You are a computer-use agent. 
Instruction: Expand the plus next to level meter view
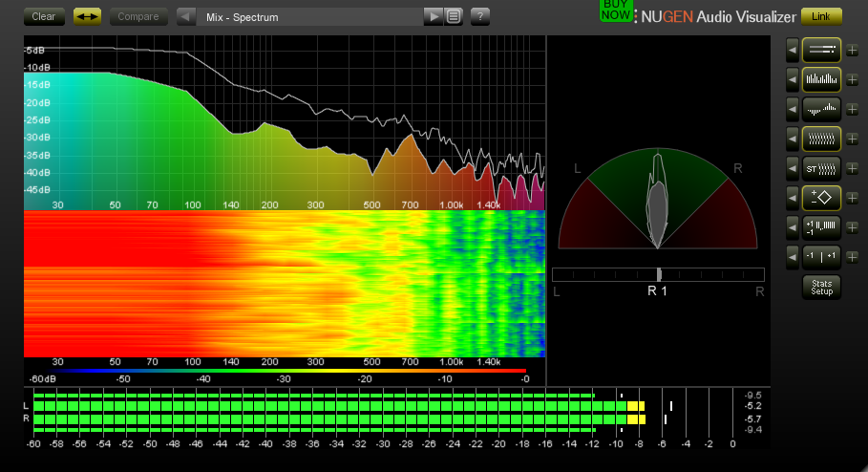(852, 50)
